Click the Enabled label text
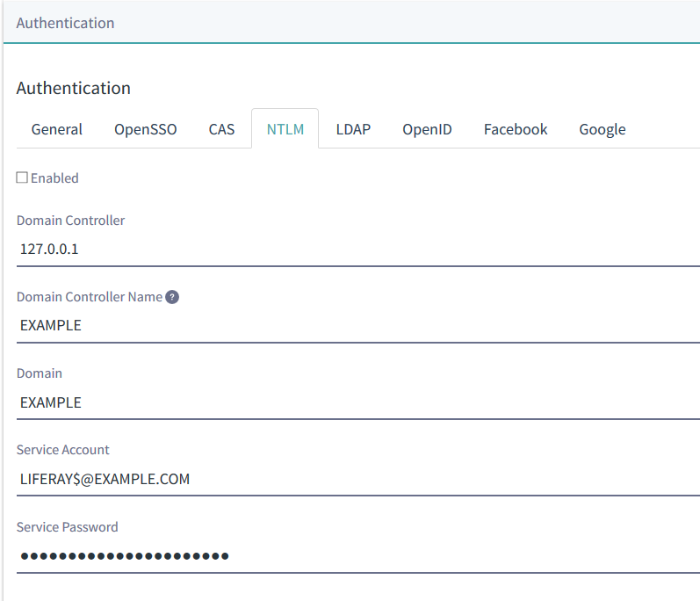This screenshot has height=601, width=700. [x=54, y=178]
